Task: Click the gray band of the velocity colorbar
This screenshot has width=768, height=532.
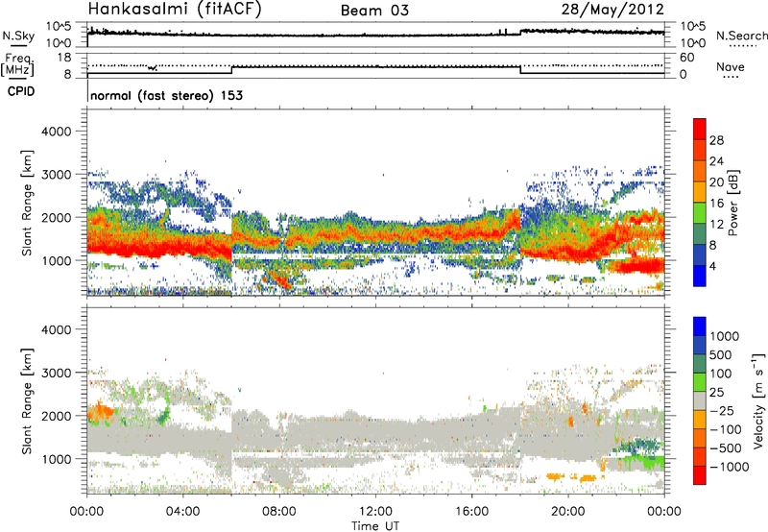Action: pyautogui.click(x=700, y=401)
